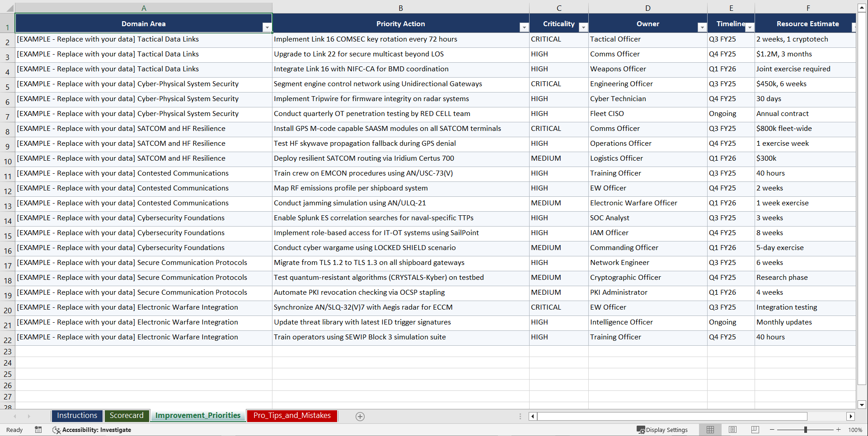Click the next sheet navigation arrow
Image resolution: width=868 pixels, height=436 pixels.
pyautogui.click(x=29, y=416)
